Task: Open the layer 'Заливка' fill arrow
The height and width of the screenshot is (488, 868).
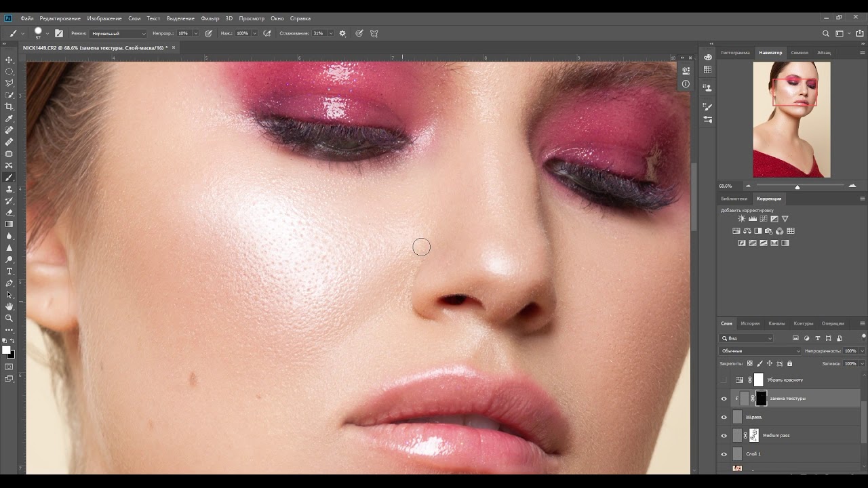Action: (x=862, y=363)
